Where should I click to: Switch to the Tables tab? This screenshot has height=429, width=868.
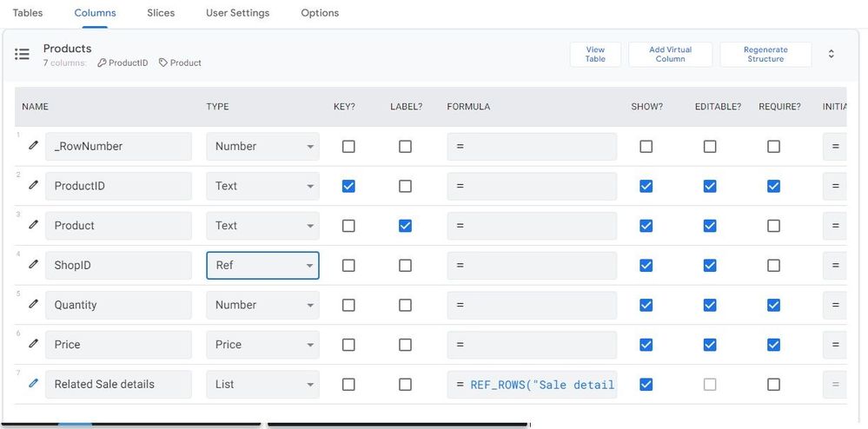coord(27,13)
